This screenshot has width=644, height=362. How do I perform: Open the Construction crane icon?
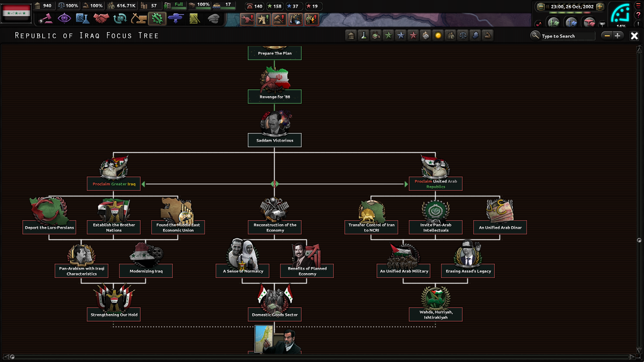(139, 18)
